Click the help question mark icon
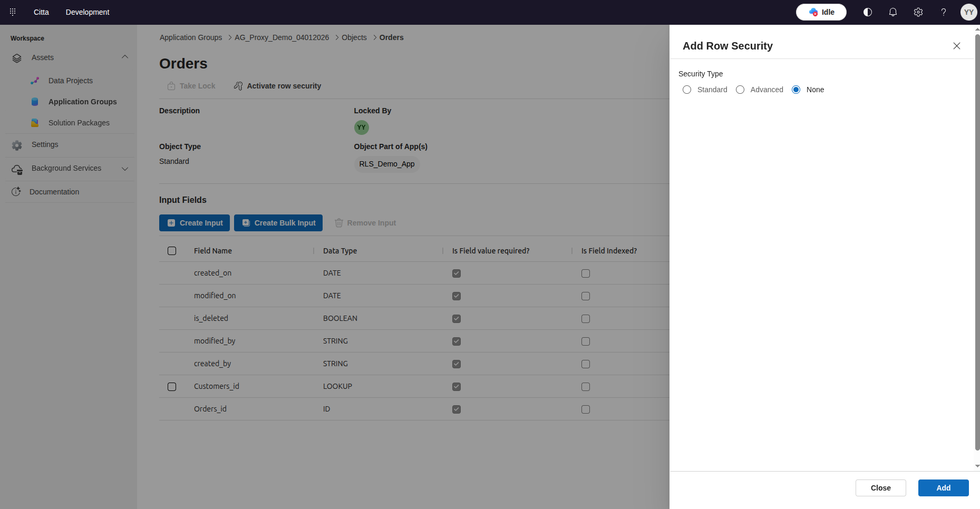The height and width of the screenshot is (509, 980). [x=943, y=12]
